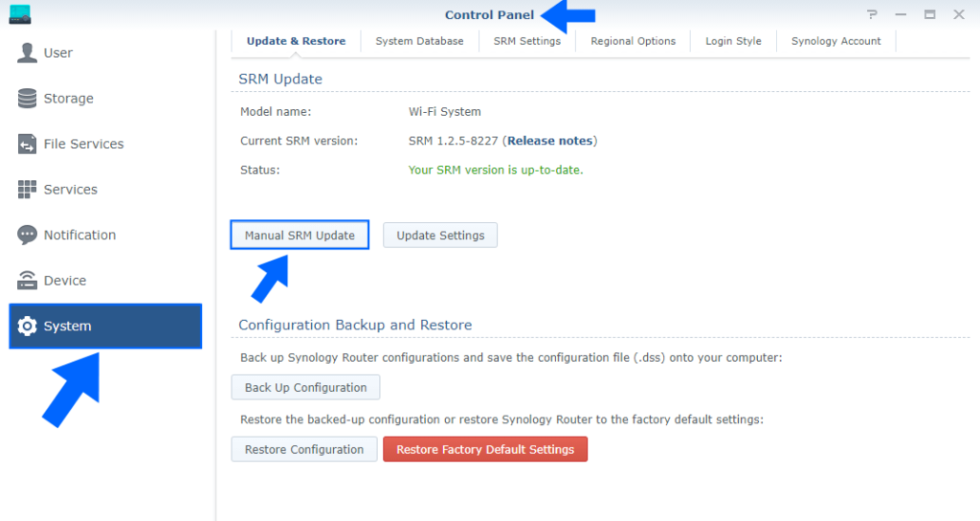Click the 'Status:' label
Image resolution: width=980 pixels, height=521 pixels.
click(260, 170)
